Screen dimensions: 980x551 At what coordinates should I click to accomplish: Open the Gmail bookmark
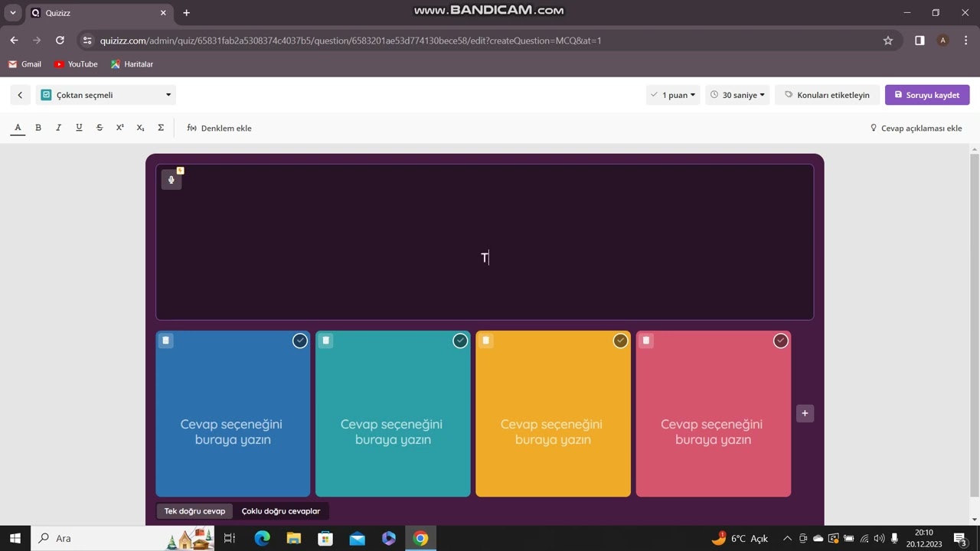tap(24, 64)
